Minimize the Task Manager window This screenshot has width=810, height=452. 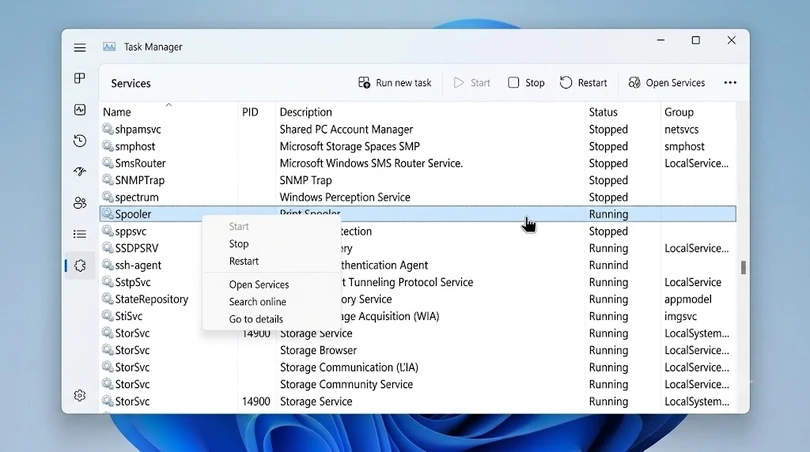(661, 40)
